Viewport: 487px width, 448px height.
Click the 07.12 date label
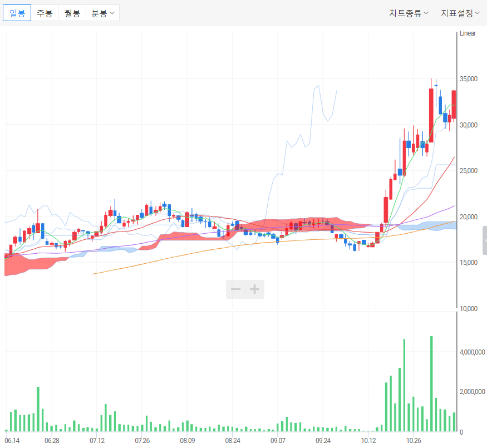tap(97, 441)
